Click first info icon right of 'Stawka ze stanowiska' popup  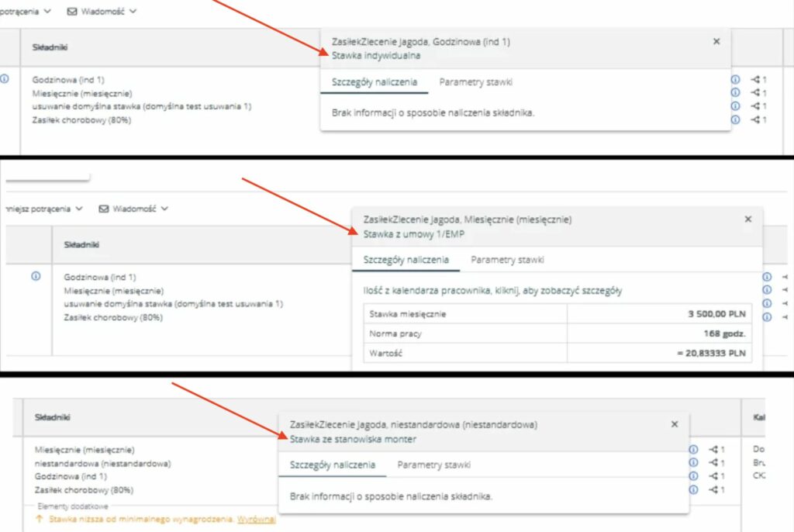(693, 450)
